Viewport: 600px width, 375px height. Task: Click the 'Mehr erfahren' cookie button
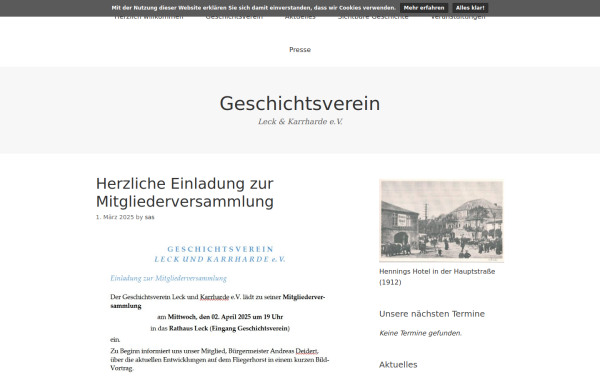pos(424,8)
